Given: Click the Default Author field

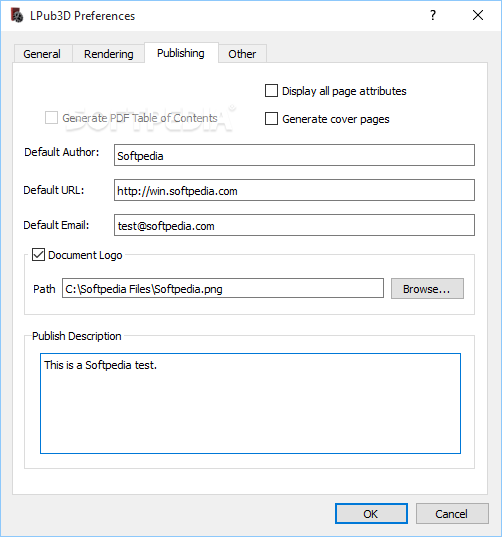Looking at the screenshot, I should (294, 155).
